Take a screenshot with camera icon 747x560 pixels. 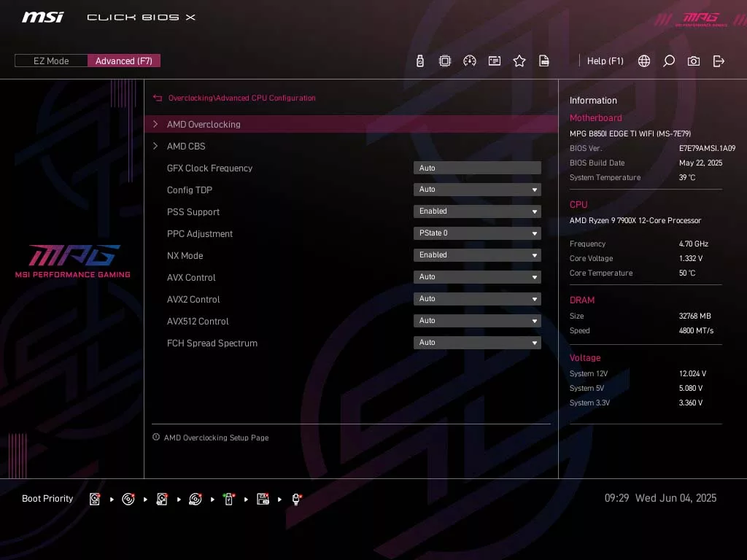pyautogui.click(x=694, y=61)
